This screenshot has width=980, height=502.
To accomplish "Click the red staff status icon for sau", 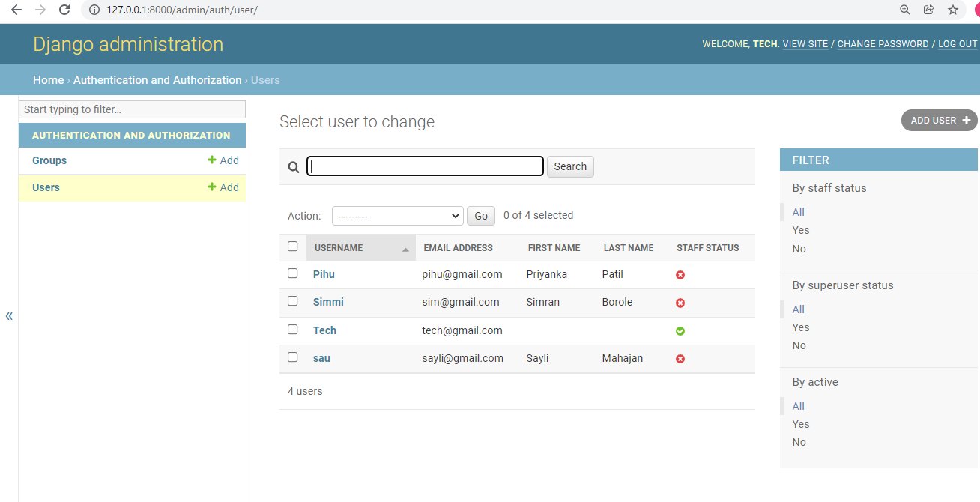I will click(680, 358).
